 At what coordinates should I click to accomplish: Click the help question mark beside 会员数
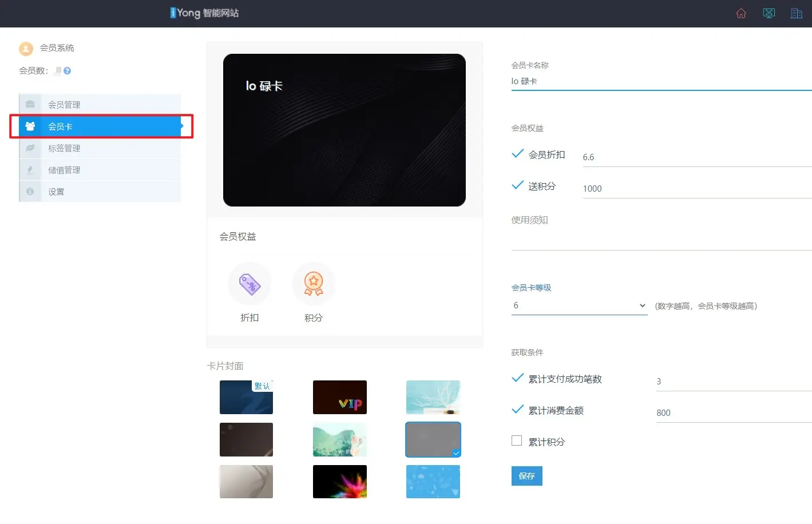click(x=68, y=71)
